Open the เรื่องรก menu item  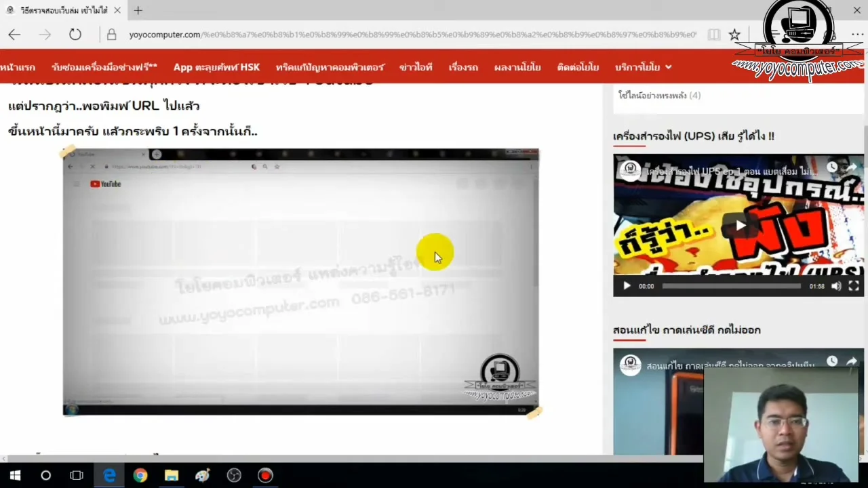pos(463,67)
